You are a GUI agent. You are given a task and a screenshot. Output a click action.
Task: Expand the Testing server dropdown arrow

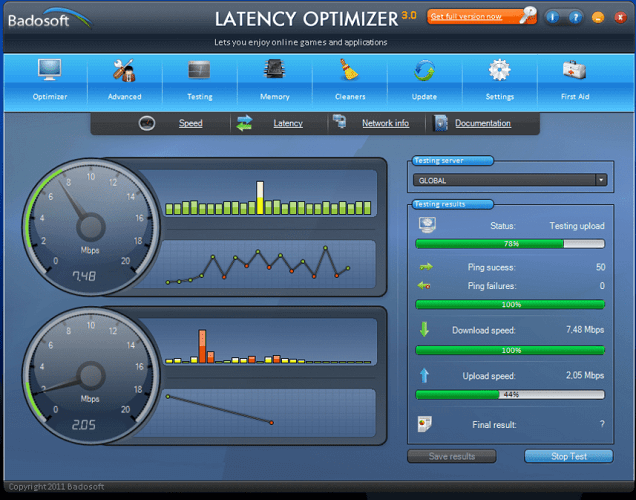[601, 180]
